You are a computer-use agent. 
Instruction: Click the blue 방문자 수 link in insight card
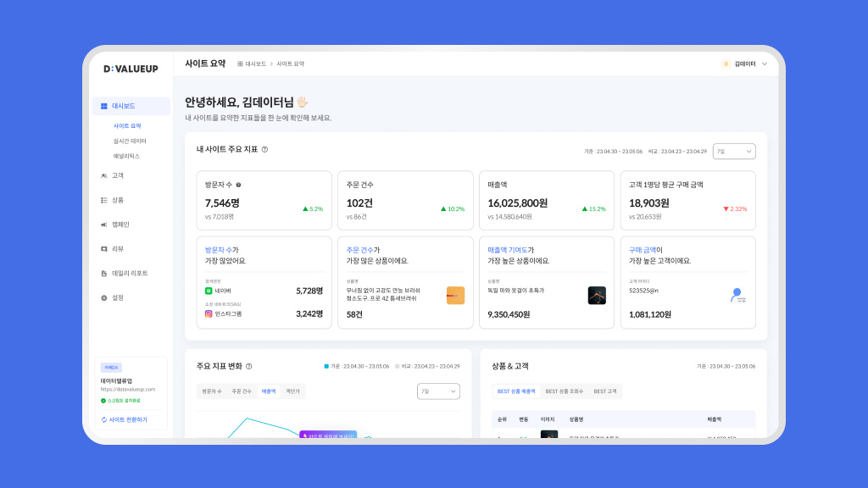coord(219,250)
